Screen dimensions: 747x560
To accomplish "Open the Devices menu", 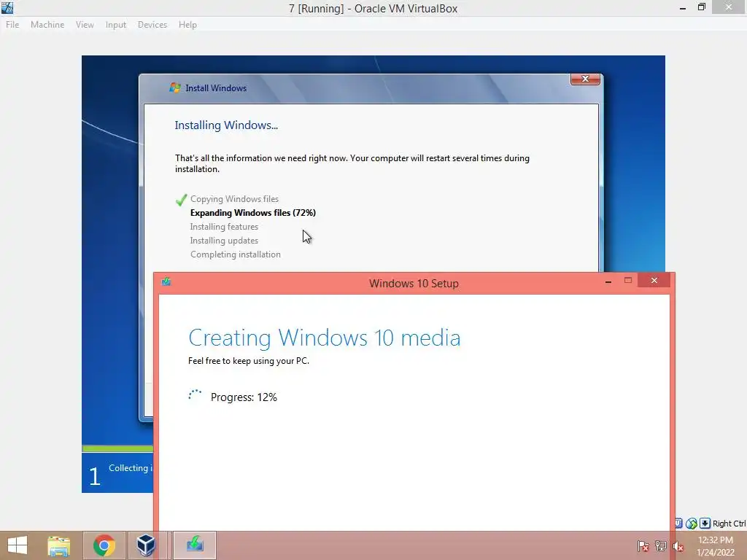I will pos(152,25).
